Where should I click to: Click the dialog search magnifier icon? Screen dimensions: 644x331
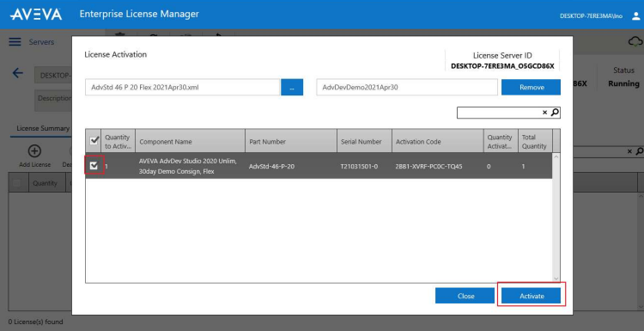(x=555, y=113)
